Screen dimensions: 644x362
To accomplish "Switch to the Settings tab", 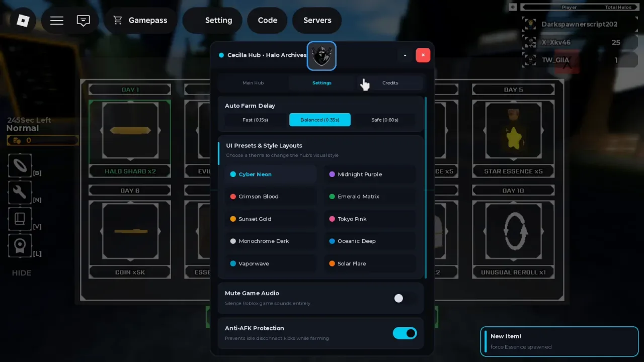I will point(322,83).
